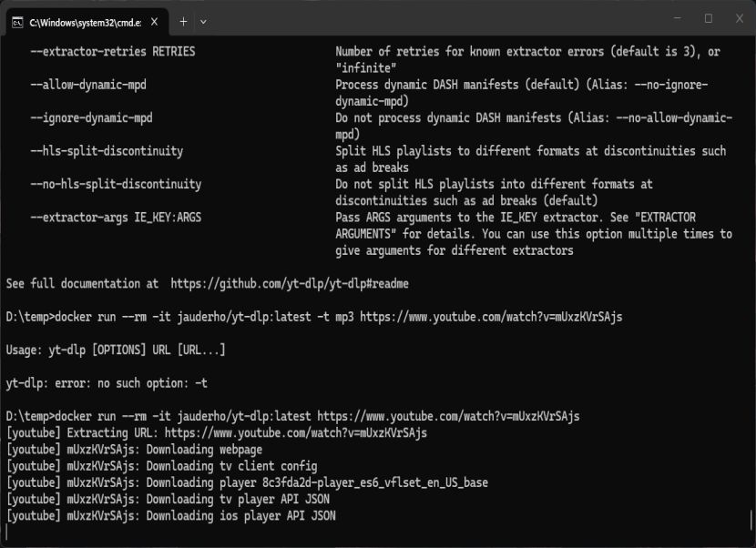Maximize the terminal window

click(x=709, y=18)
